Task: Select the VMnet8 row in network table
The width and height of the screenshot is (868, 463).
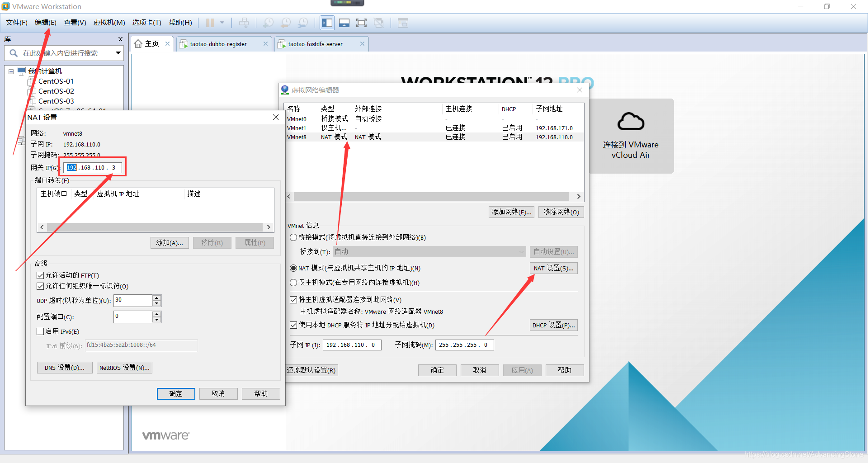Action: pos(434,137)
